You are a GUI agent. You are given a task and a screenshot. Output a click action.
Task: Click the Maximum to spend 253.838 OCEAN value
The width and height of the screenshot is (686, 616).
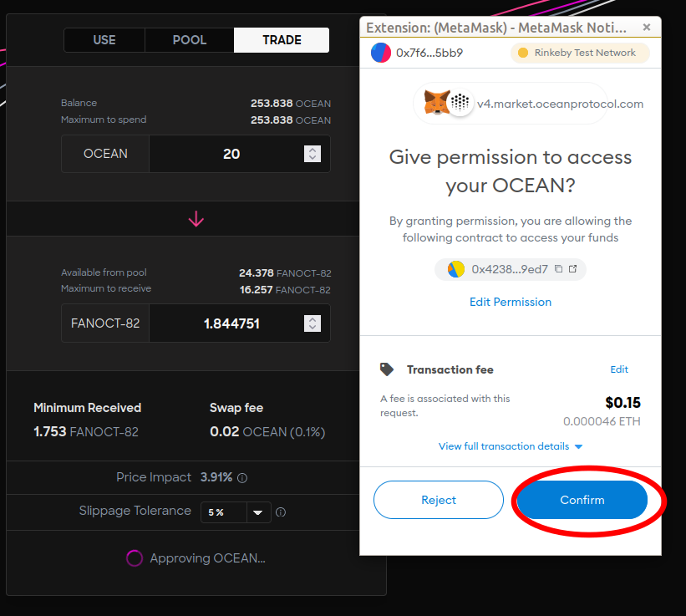click(291, 120)
